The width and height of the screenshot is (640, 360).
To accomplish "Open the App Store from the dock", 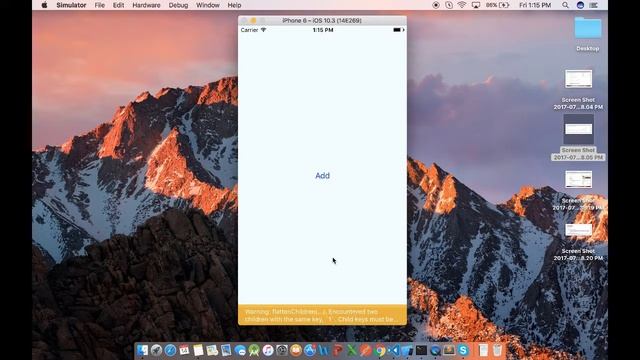I will click(x=310, y=350).
